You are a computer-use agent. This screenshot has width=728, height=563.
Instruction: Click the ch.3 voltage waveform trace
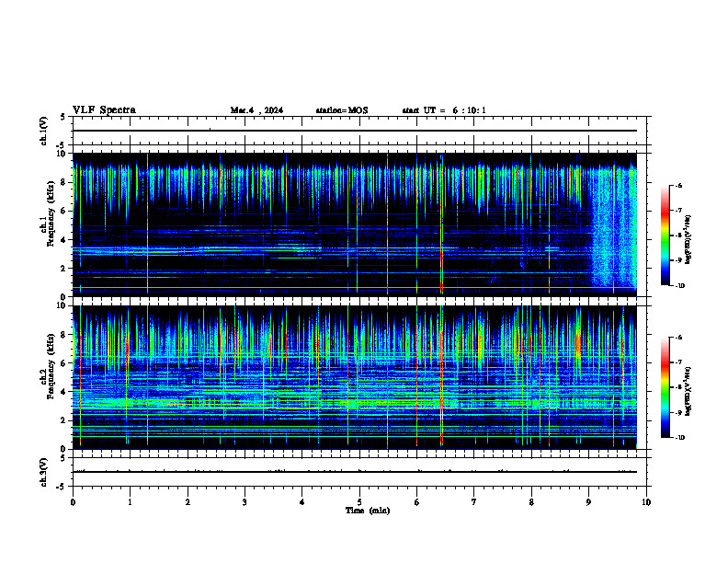click(355, 472)
